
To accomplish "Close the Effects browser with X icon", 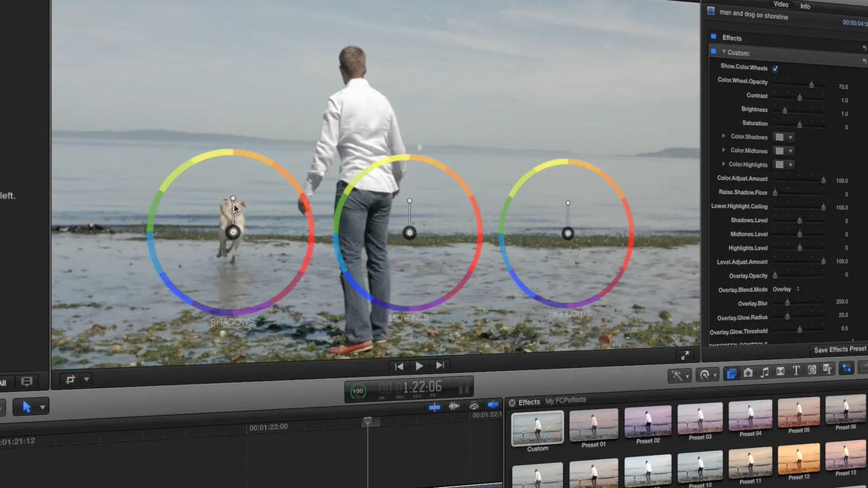I will point(511,403).
